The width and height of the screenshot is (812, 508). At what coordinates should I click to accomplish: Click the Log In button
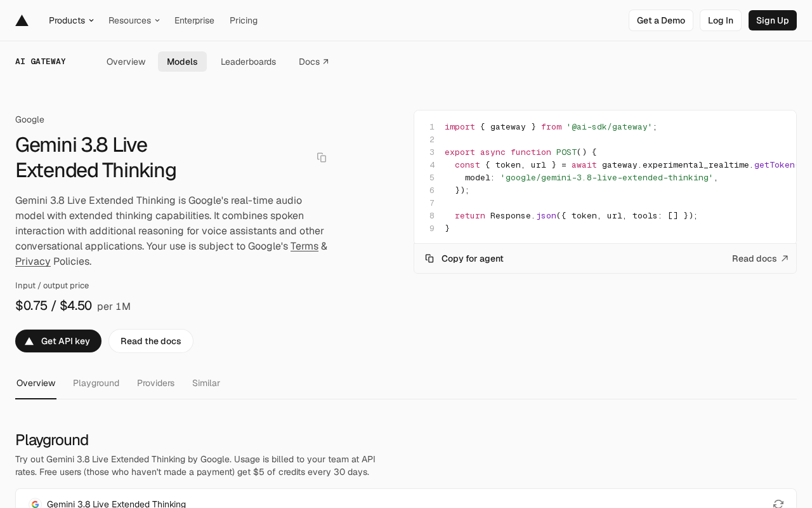pyautogui.click(x=721, y=20)
